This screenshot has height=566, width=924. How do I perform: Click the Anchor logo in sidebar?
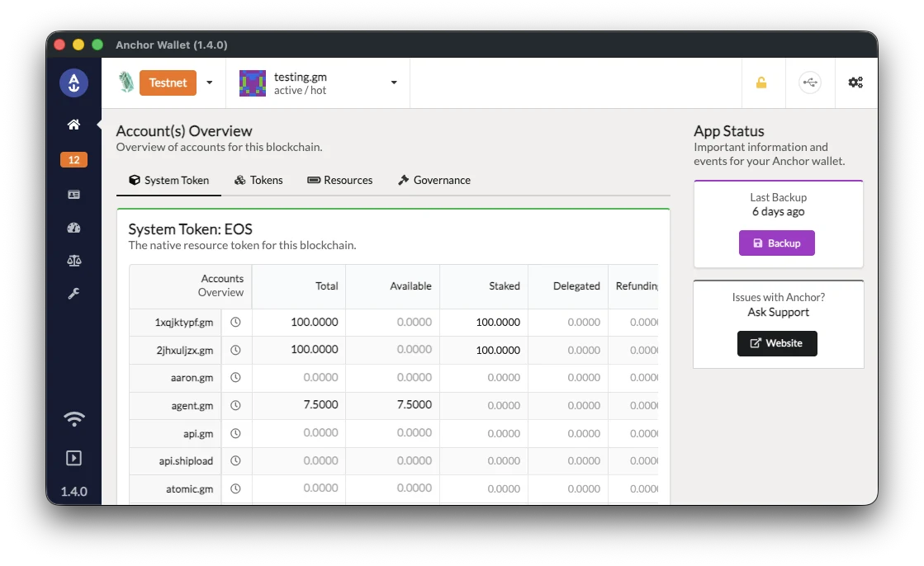point(73,83)
